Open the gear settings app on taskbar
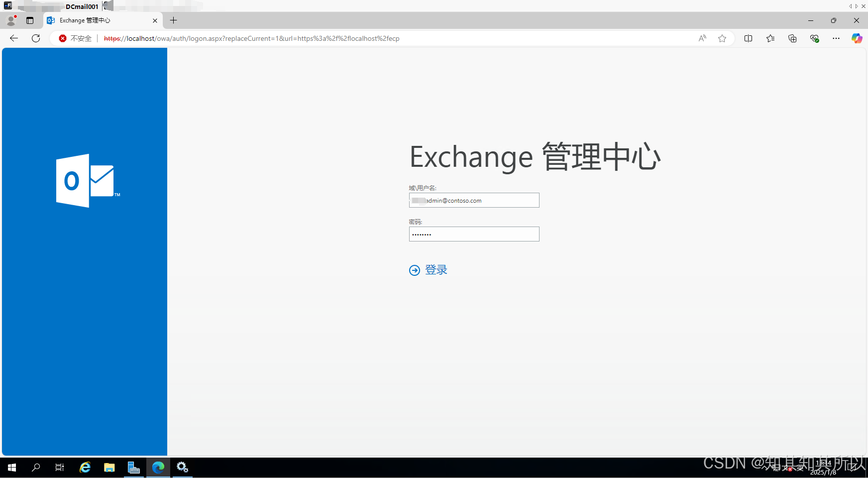The height and width of the screenshot is (478, 868). (x=182, y=468)
